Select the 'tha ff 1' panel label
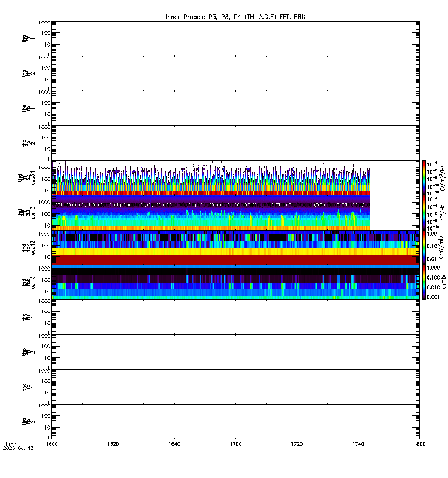 pyautogui.click(x=28, y=38)
